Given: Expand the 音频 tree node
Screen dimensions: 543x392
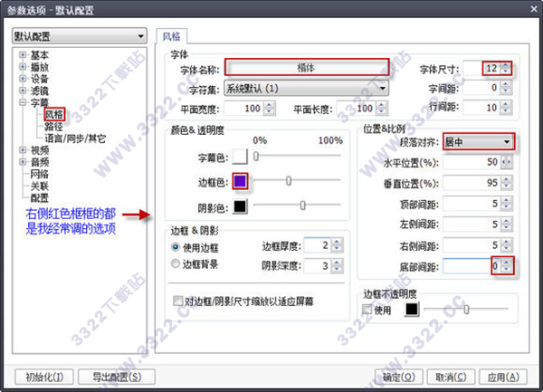Looking at the screenshot, I should coord(23,162).
